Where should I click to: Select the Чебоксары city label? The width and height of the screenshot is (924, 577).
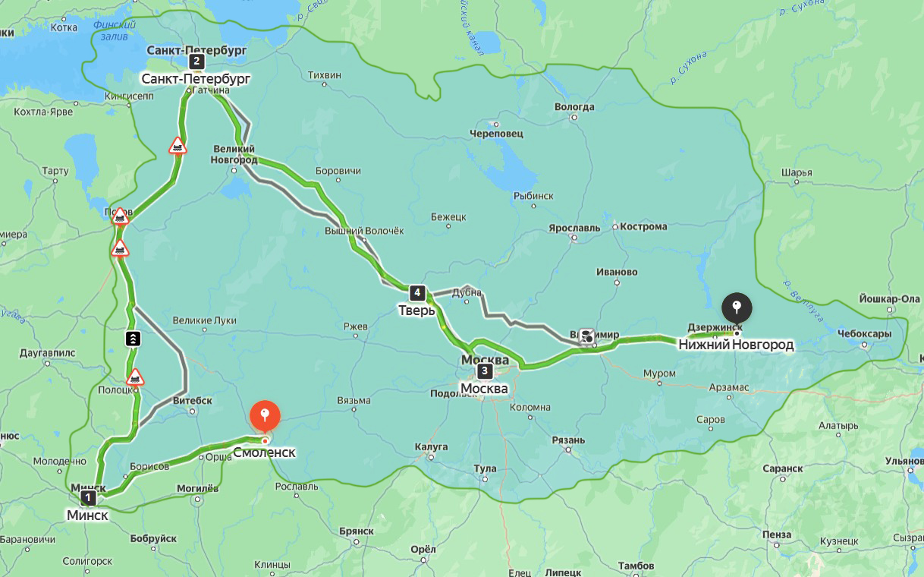(x=864, y=334)
